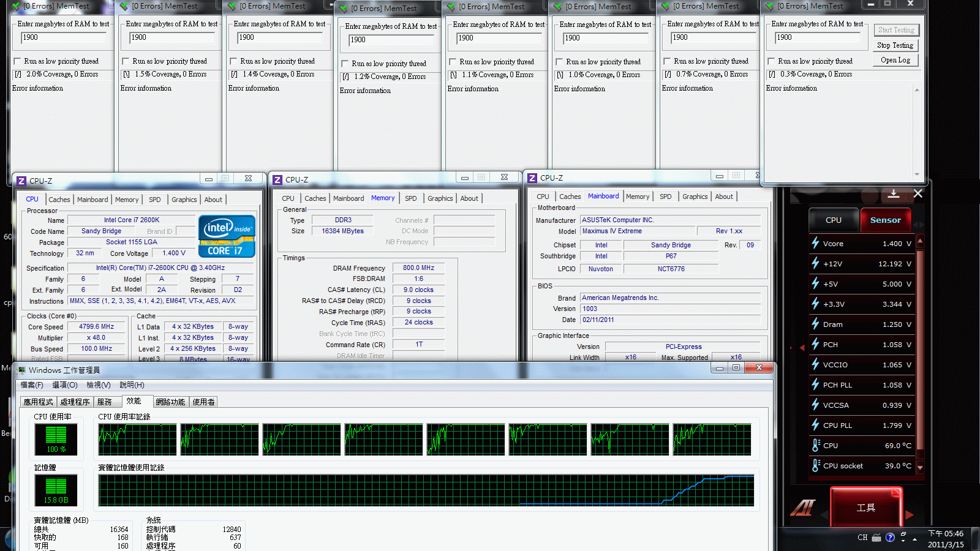Click the taskbar clock showing 05:46
Screen dimensions: 980x551
[946, 539]
